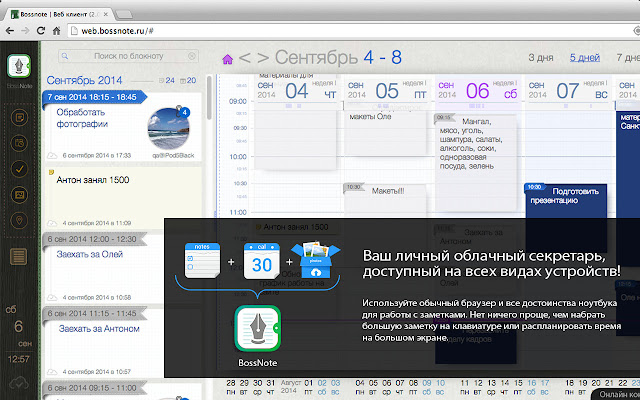Select day column 05 пт header
Screen dimensions: 640x400
tap(387, 91)
